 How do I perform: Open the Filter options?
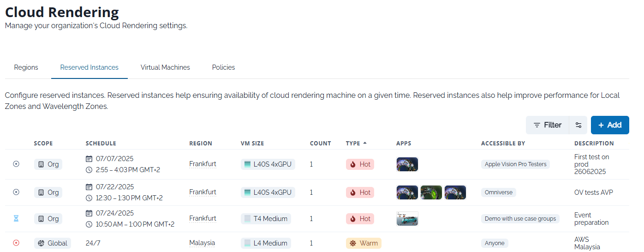point(547,125)
